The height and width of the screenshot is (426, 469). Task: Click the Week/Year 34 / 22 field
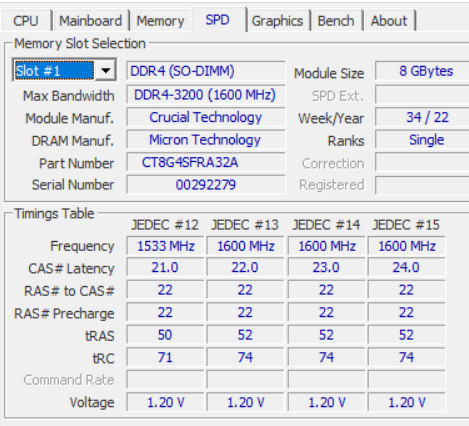pyautogui.click(x=422, y=117)
